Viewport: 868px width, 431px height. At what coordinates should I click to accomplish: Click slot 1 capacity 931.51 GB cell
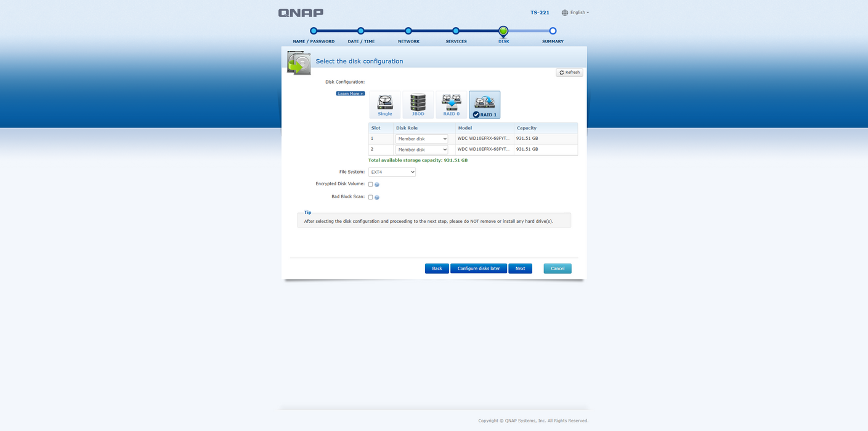546,139
